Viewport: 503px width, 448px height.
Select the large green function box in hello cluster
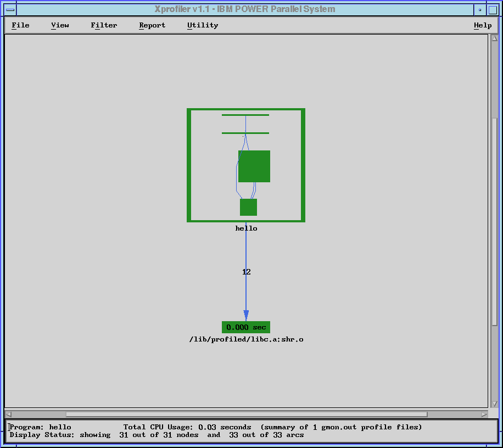(254, 166)
